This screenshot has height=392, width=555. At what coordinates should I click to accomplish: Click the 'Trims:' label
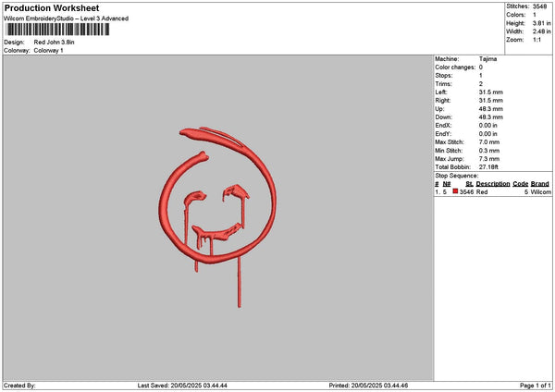point(443,84)
